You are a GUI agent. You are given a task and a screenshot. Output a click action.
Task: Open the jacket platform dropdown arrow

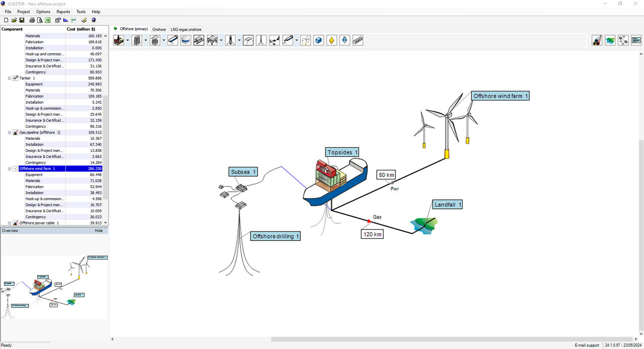click(x=146, y=40)
